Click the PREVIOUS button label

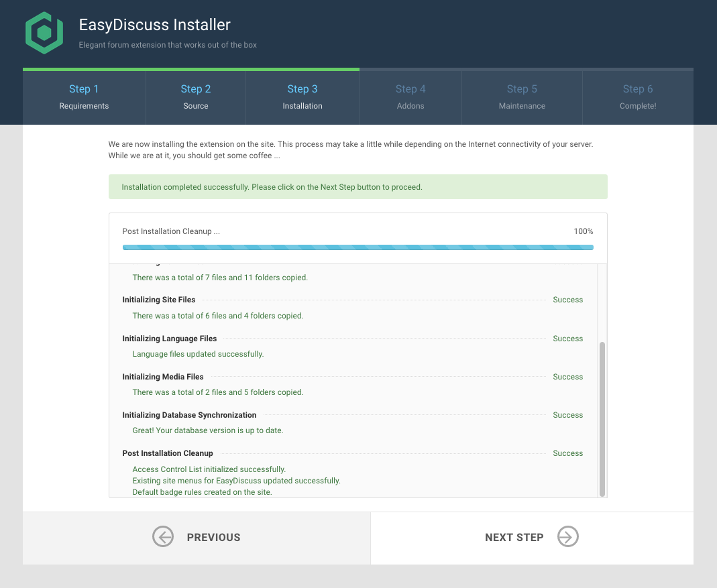coord(213,537)
